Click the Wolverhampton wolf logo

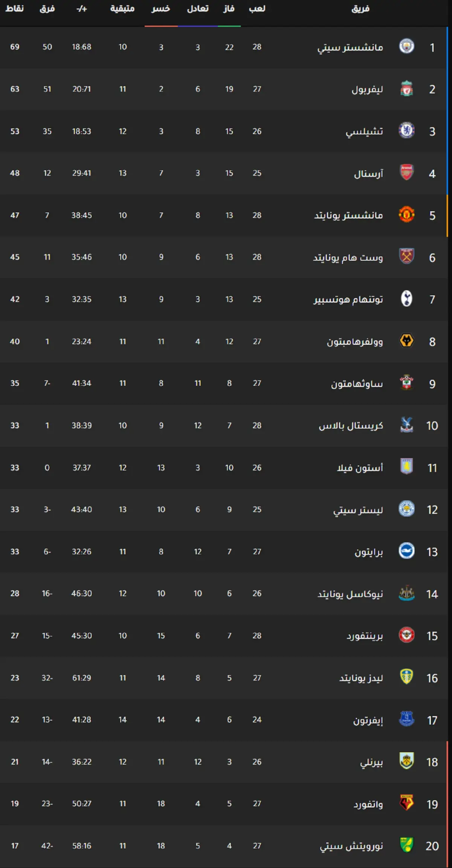pos(406,341)
